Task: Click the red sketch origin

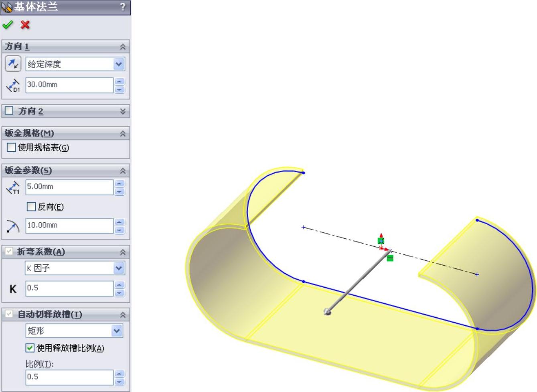Action: (381, 248)
